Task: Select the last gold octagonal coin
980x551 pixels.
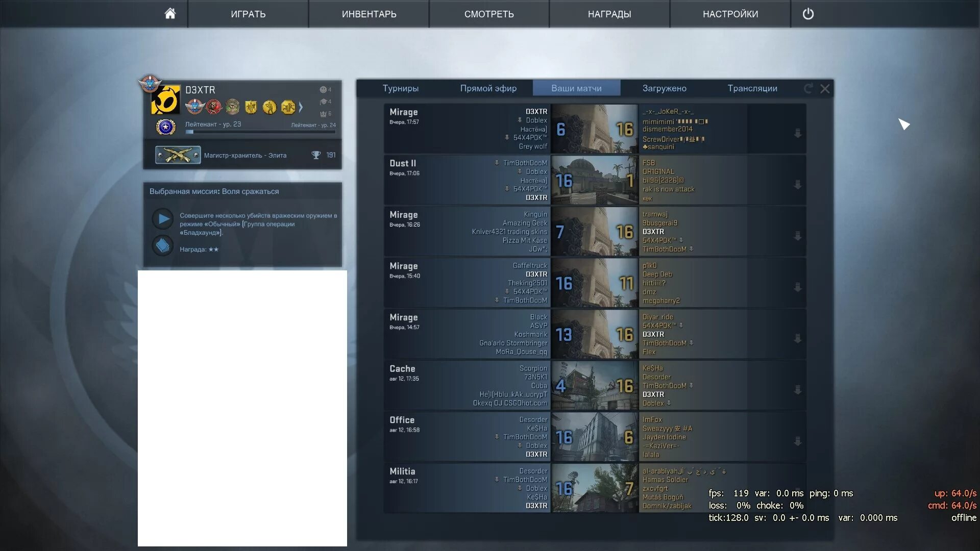Action: [288, 107]
